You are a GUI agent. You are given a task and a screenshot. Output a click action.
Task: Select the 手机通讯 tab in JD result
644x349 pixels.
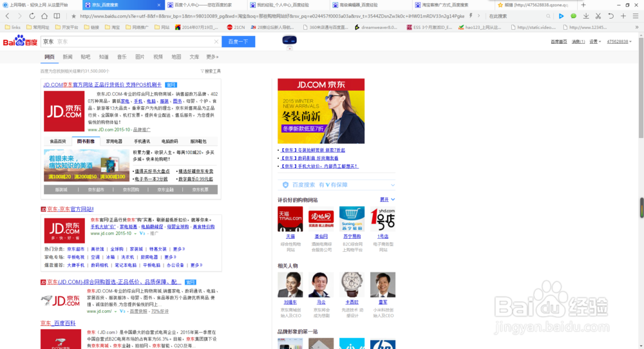(142, 141)
